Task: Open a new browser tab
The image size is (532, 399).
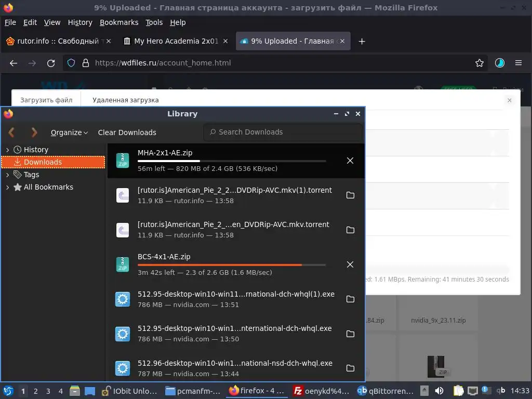Action: 362,42
